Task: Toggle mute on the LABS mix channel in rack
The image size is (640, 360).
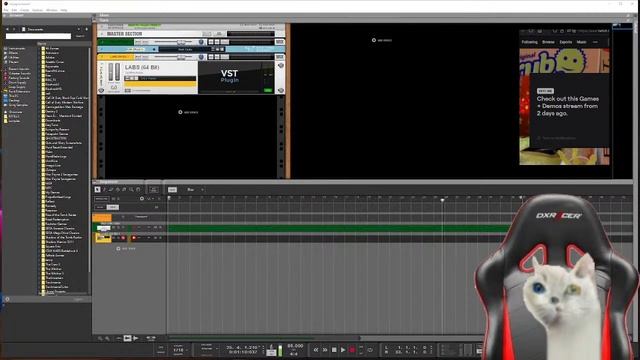Action: coord(211,57)
